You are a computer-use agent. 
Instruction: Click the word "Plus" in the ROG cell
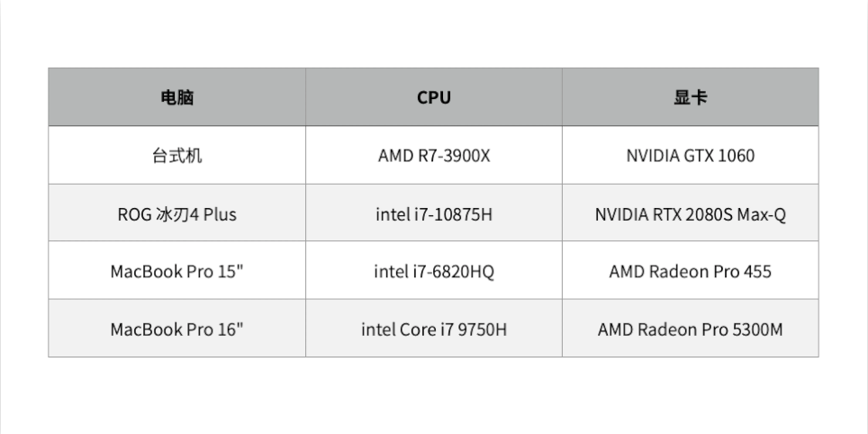tap(219, 214)
